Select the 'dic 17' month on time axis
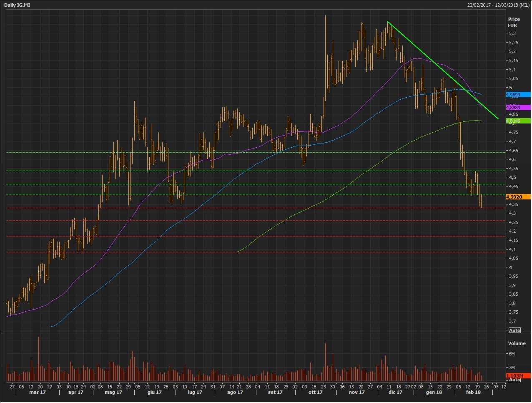The width and height of the screenshot is (532, 403). pos(395,392)
